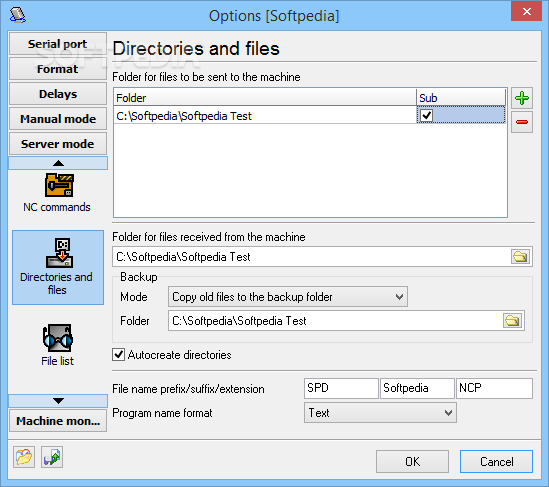Click the Sub column header

pyautogui.click(x=461, y=98)
